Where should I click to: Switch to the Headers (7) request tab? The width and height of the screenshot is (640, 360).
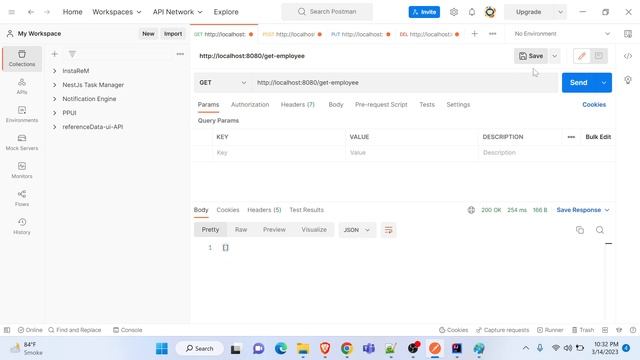coord(298,104)
